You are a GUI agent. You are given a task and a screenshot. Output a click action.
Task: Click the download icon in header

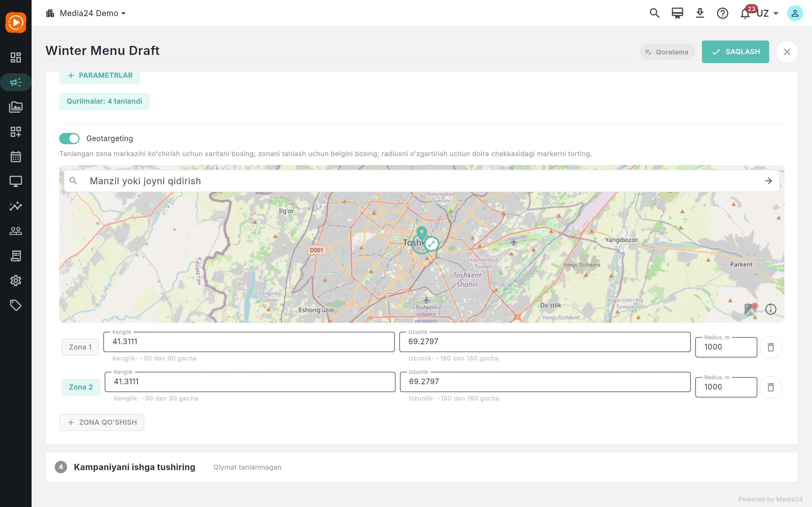[700, 14]
